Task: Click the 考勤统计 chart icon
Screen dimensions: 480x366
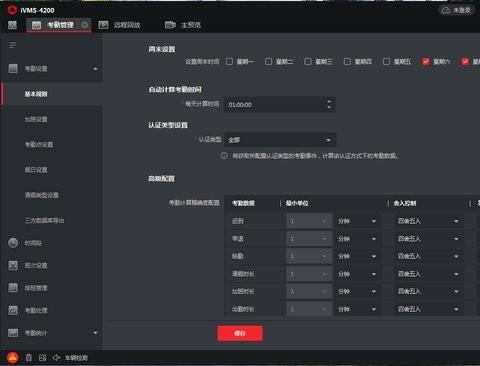Action: 13,333
